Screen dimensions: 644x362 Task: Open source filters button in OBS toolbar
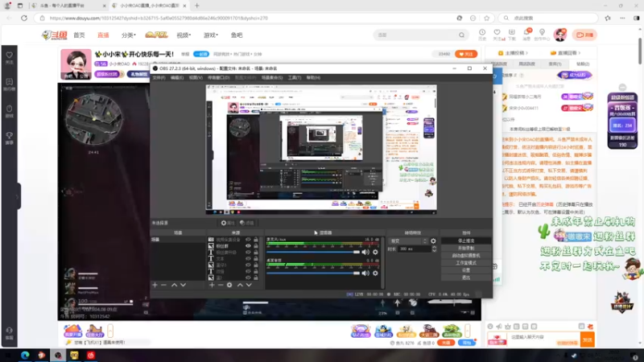click(247, 223)
